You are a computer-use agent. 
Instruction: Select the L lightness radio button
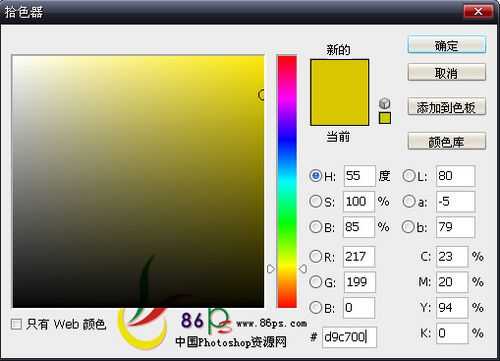(408, 176)
